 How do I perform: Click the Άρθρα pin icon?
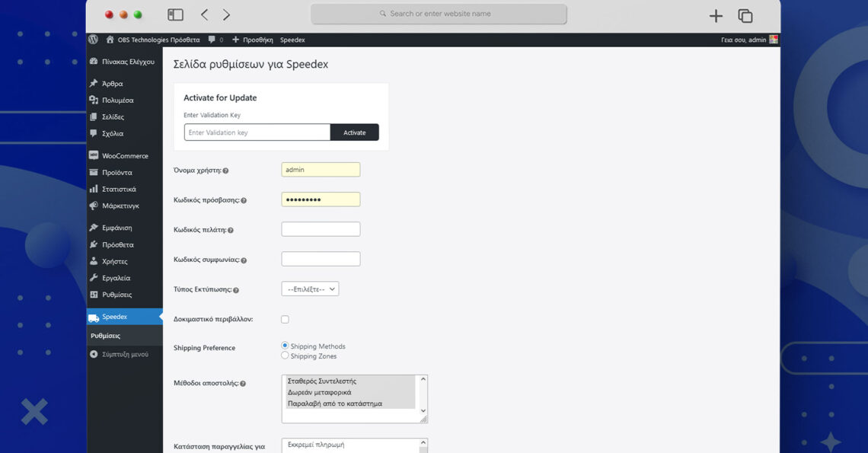click(94, 83)
